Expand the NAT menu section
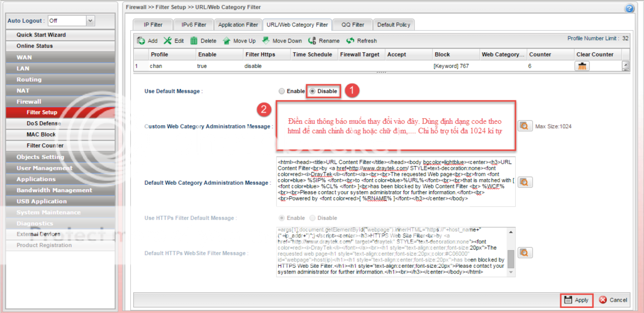This screenshot has width=644, height=313. (x=60, y=91)
